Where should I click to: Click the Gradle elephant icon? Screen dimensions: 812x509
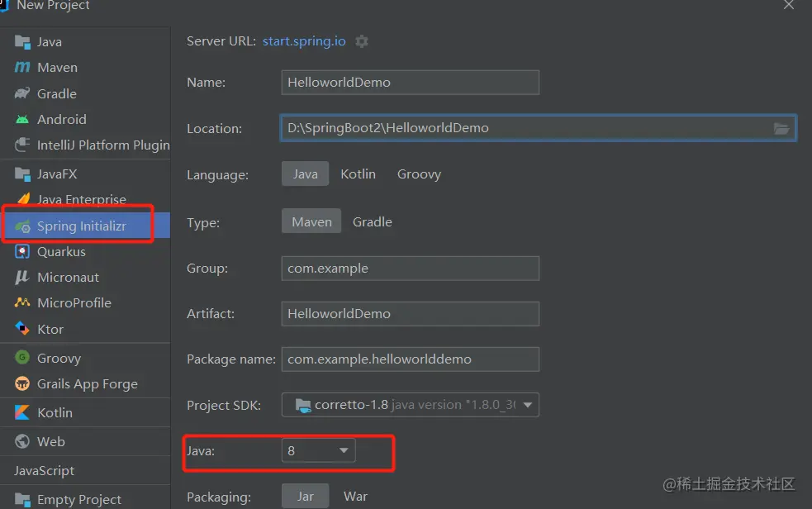pyautogui.click(x=22, y=93)
